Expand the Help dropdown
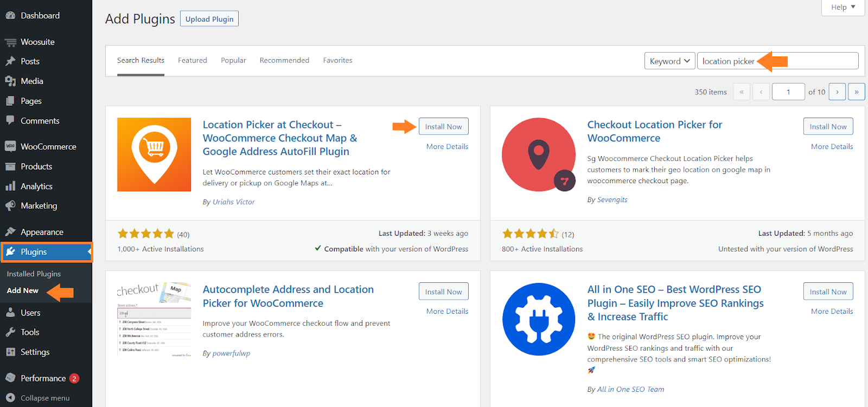 843,7
